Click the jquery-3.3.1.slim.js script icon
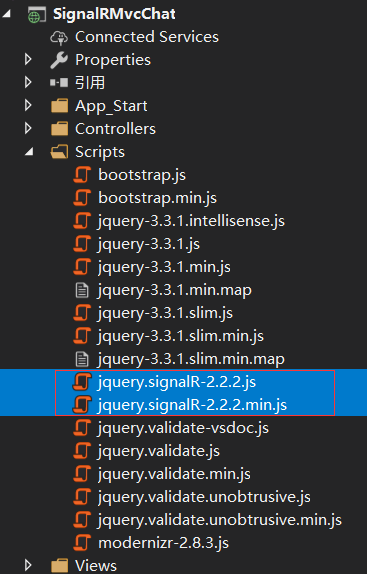This screenshot has width=367, height=574. point(82,313)
